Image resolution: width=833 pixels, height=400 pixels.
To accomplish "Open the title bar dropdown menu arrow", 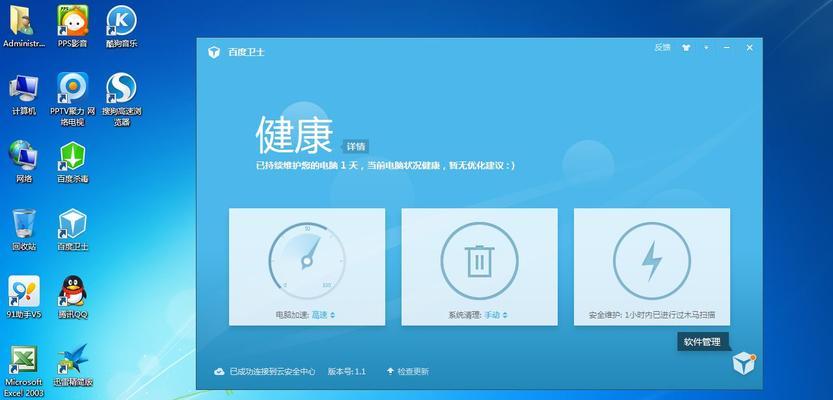I will pos(706,47).
